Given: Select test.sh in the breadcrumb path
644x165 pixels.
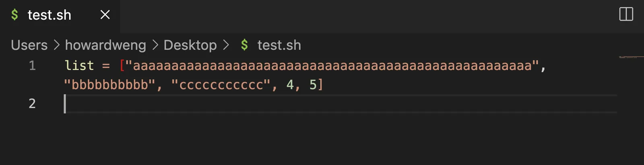Looking at the screenshot, I should [279, 45].
